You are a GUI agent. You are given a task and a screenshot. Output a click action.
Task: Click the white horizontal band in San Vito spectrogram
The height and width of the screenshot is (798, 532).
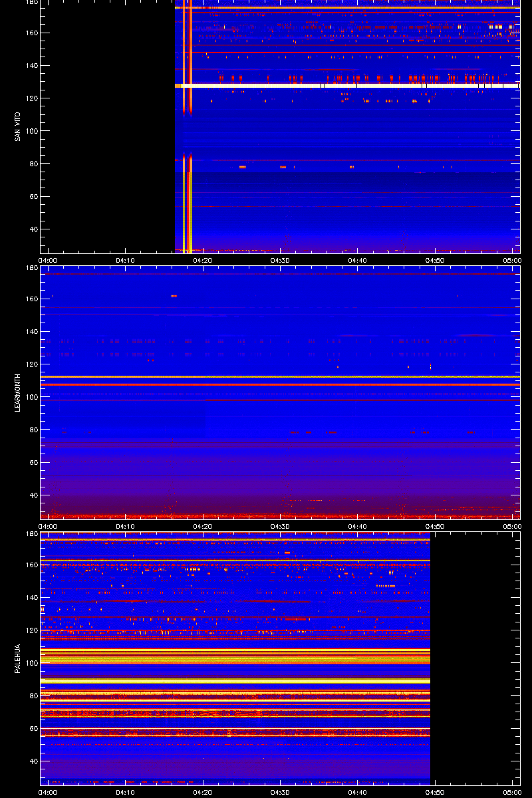347,86
